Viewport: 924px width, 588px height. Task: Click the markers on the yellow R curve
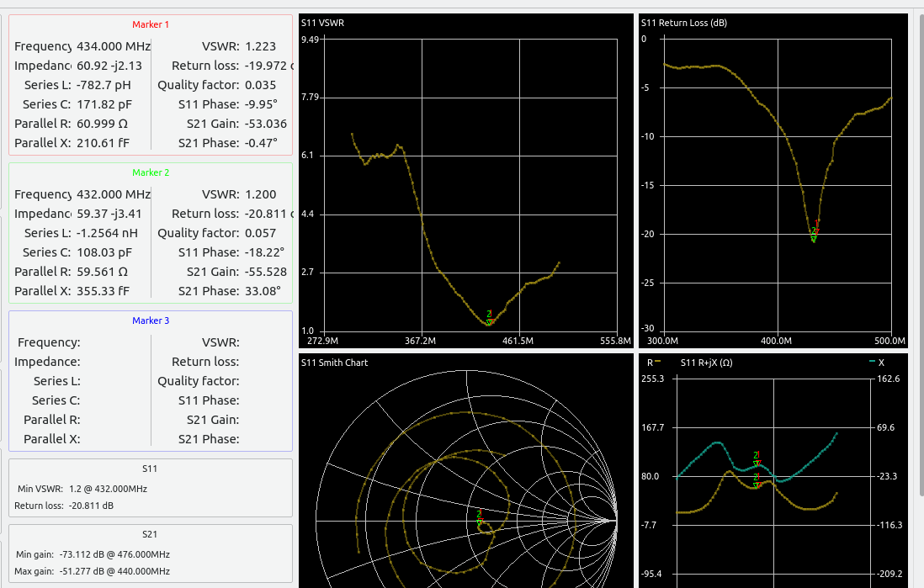click(x=757, y=481)
